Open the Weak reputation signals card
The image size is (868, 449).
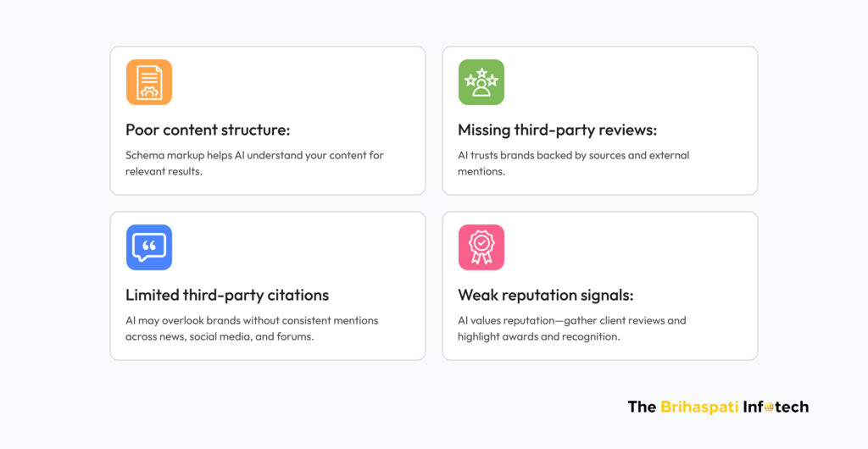click(600, 285)
